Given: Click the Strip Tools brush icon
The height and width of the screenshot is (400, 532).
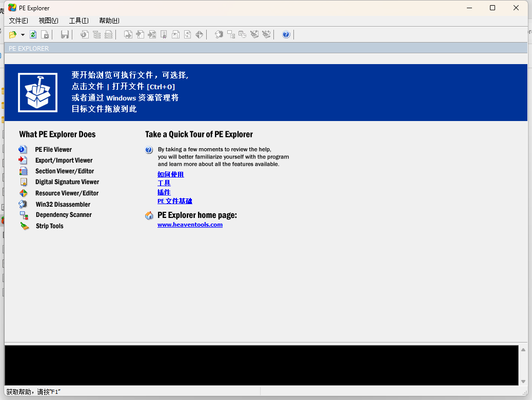Looking at the screenshot, I should tap(25, 226).
